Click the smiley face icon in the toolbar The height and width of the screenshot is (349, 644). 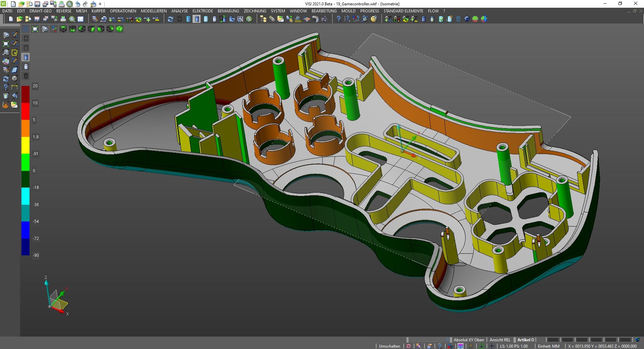click(x=374, y=19)
